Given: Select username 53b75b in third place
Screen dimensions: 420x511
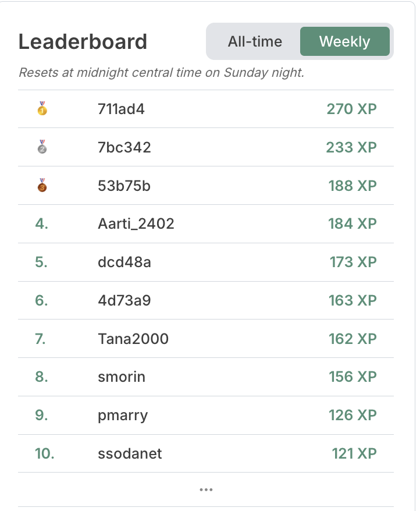Looking at the screenshot, I should point(124,186).
